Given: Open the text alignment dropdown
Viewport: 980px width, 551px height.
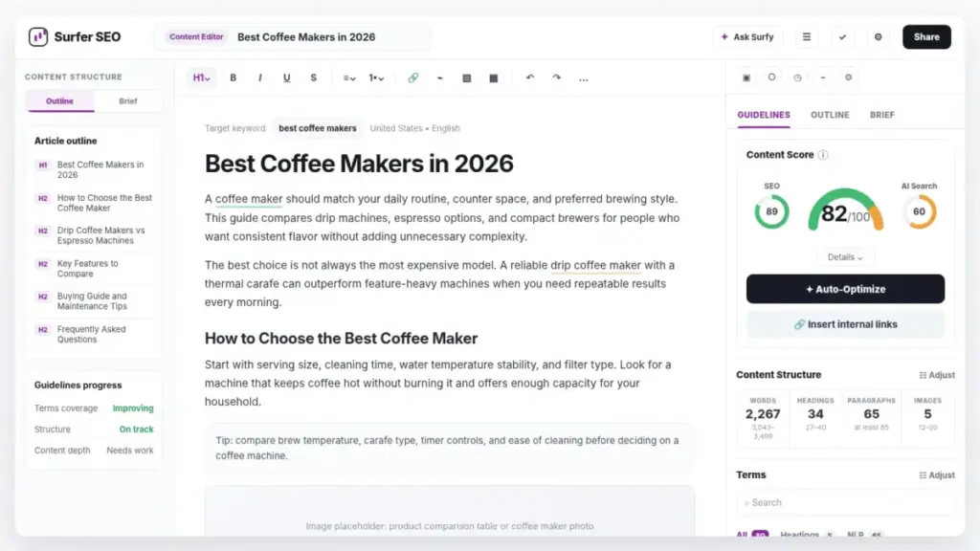Looking at the screenshot, I should point(349,78).
